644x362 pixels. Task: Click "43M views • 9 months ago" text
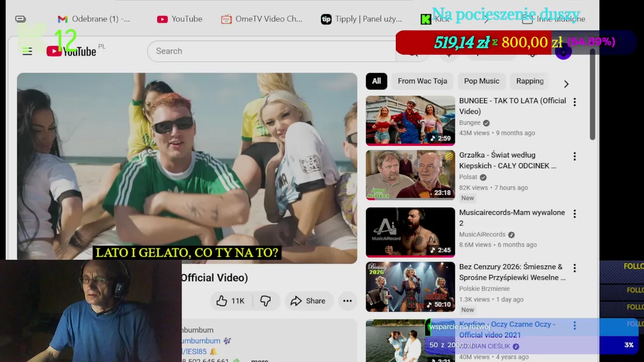[x=497, y=133]
